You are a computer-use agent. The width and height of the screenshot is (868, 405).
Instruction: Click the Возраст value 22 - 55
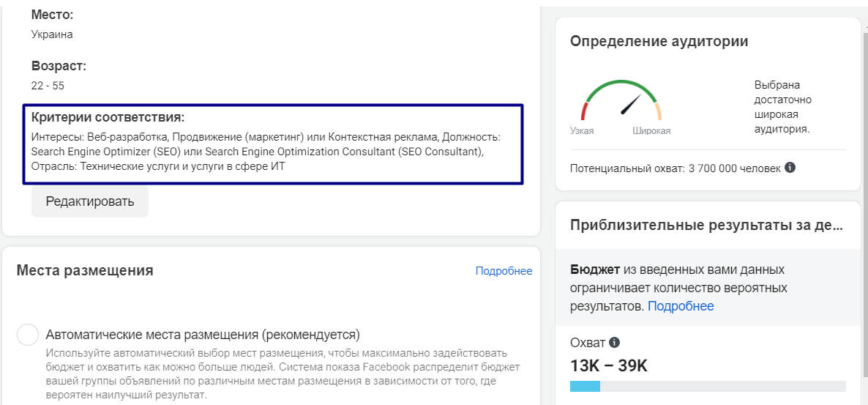pos(48,86)
